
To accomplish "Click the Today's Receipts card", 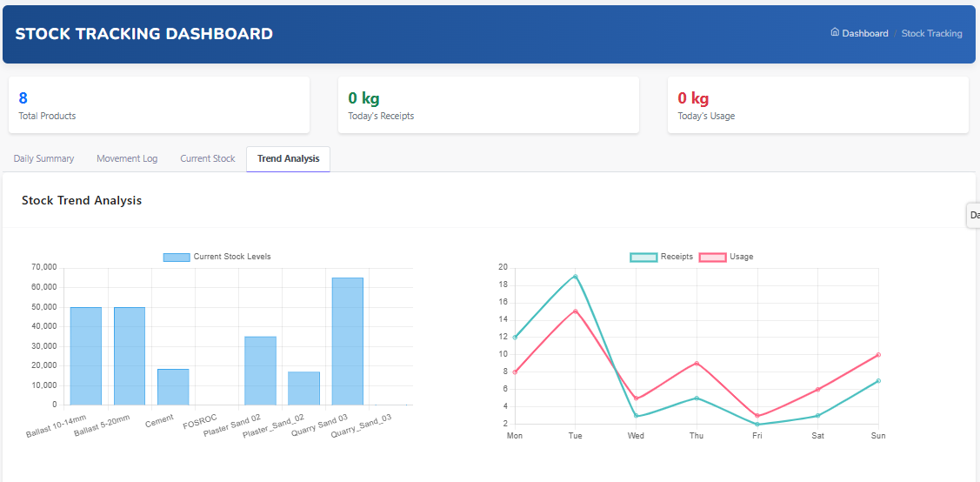I will 488,105.
